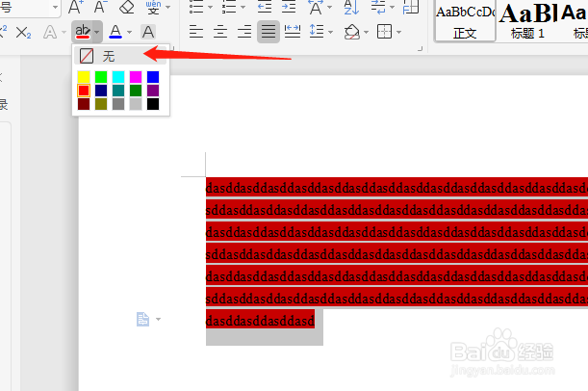Screen dimensions: 588x391
Task: Pick the dark gray highlight swatch
Action: click(118, 104)
